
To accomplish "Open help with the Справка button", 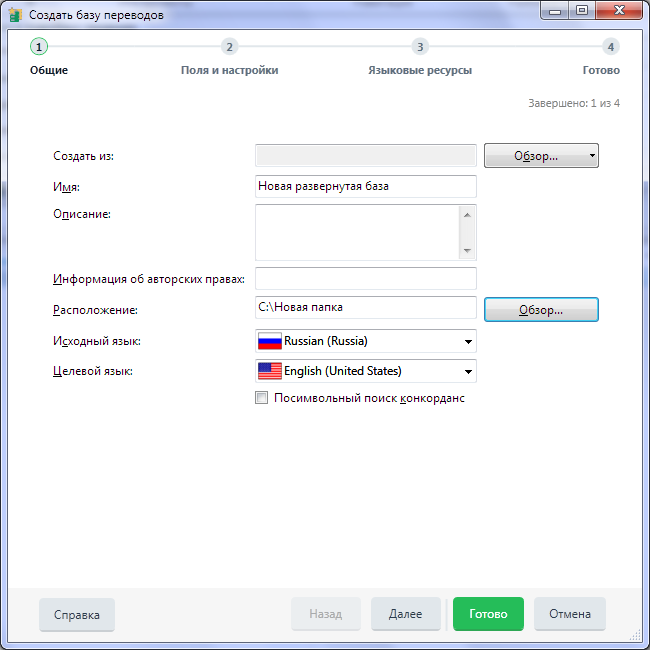I will point(77,615).
